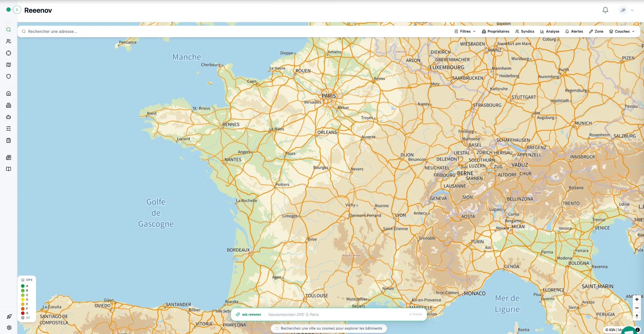Open the clipboard icon in the sidebar
The image size is (644, 334).
[x=9, y=141]
